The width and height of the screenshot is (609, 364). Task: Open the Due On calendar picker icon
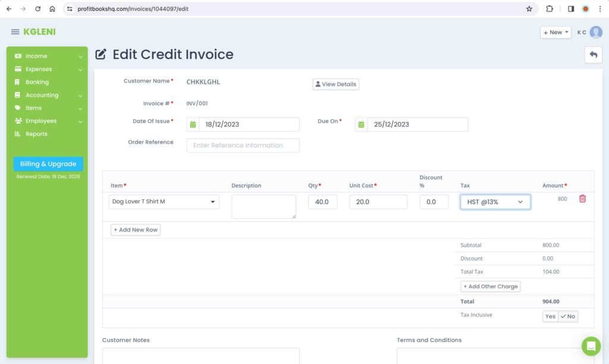tap(362, 124)
